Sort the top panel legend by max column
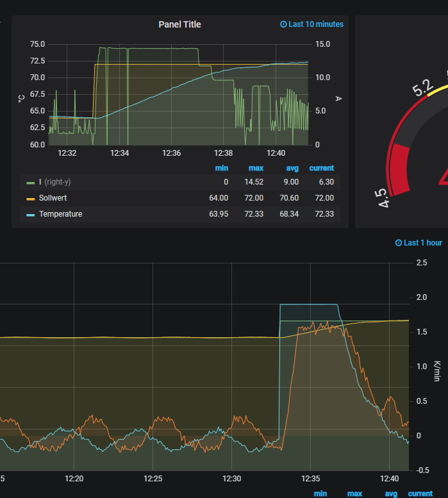 (x=256, y=168)
